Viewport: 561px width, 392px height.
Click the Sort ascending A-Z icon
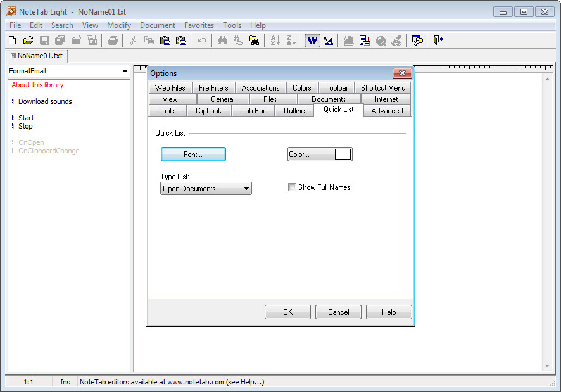point(275,41)
